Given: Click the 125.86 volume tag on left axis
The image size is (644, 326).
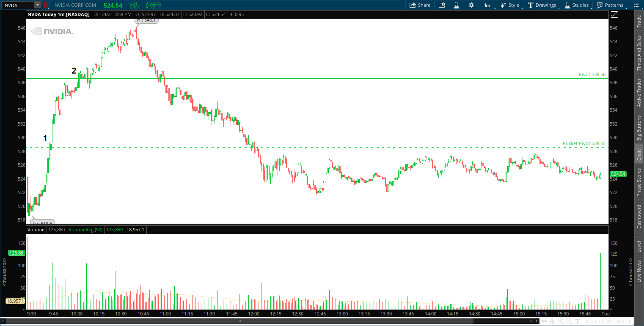Looking at the screenshot, I should tap(17, 253).
